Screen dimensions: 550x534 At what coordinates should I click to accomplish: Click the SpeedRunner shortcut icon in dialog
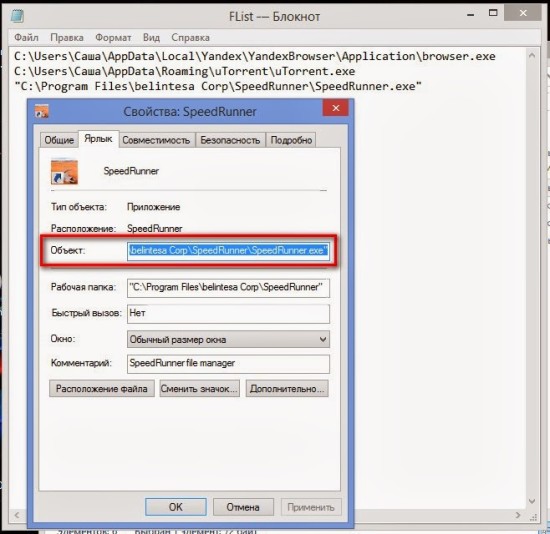coord(64,172)
